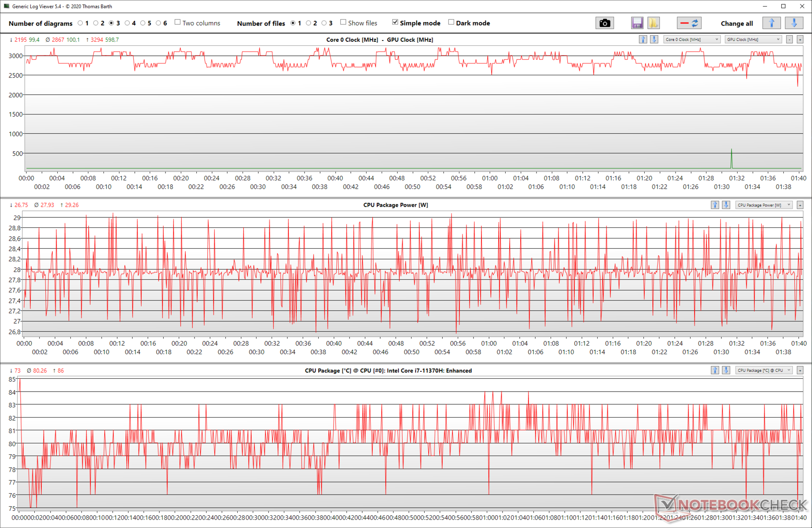The width and height of the screenshot is (812, 528).
Task: Expand the CPU Package Power [W] dropdown
Action: point(764,205)
